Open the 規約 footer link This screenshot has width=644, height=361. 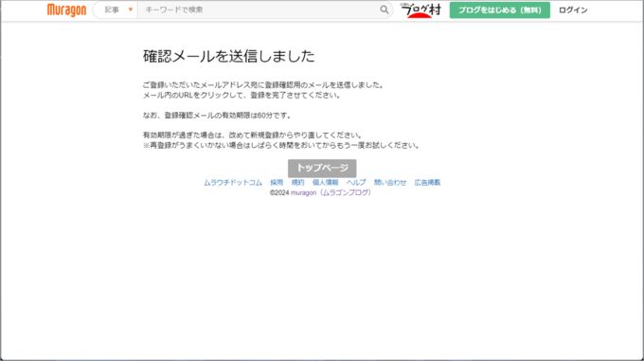click(x=297, y=182)
